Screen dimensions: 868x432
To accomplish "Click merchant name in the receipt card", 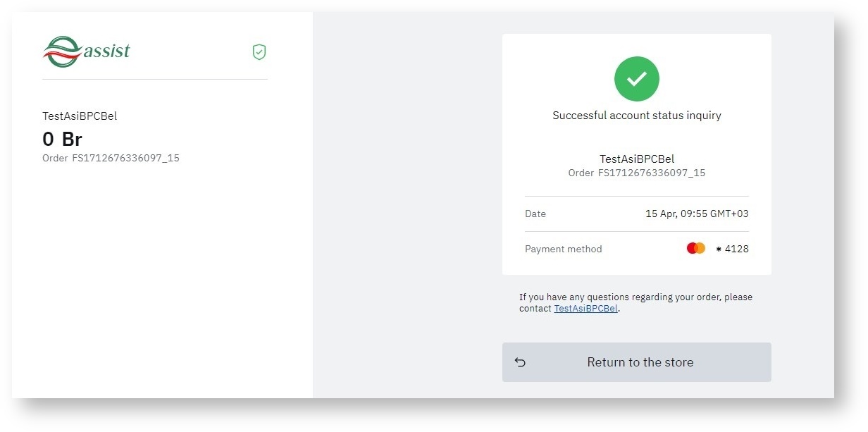I will 636,159.
